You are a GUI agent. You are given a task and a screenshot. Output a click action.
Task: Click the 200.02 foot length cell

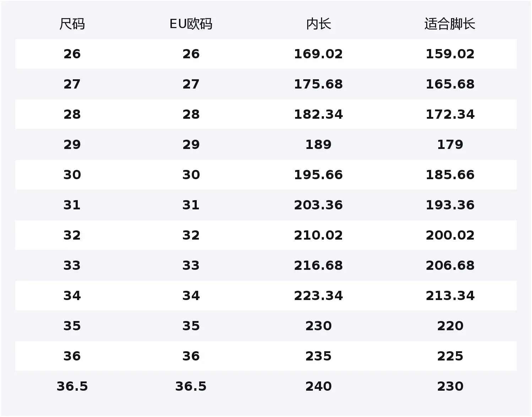pos(450,235)
